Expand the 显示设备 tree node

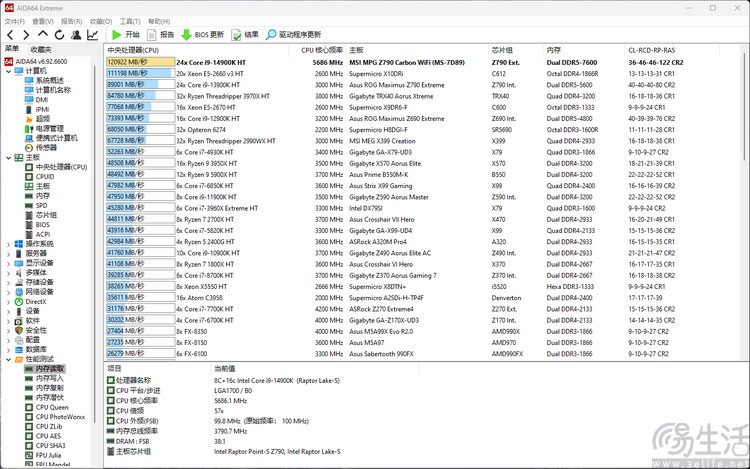[x=8, y=263]
